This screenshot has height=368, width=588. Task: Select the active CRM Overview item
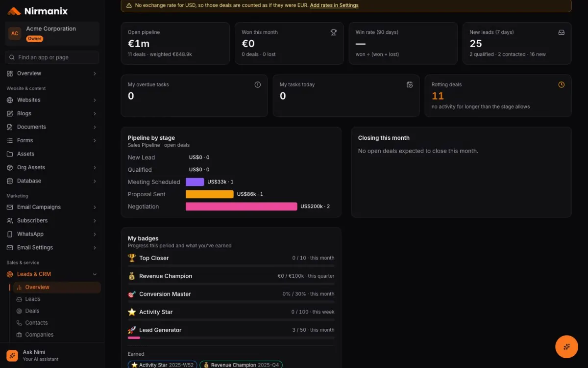[x=57, y=288]
